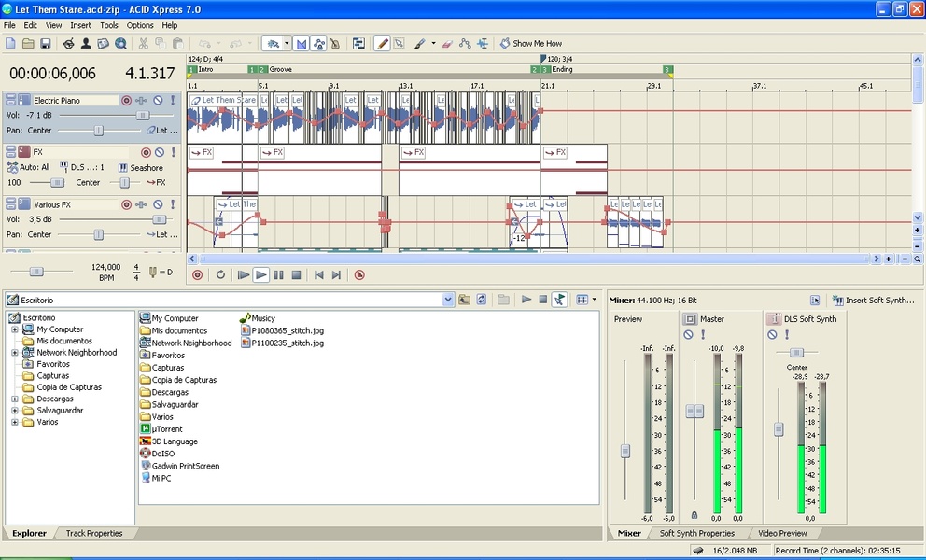This screenshot has width=926, height=560.
Task: Solo the Electric Piano track
Action: click(x=173, y=101)
